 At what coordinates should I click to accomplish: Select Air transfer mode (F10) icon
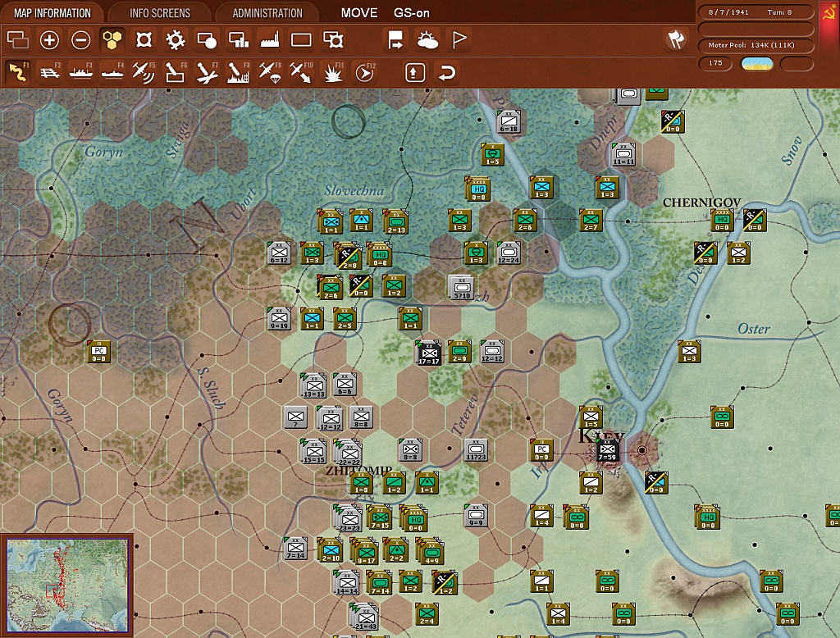[x=301, y=72]
